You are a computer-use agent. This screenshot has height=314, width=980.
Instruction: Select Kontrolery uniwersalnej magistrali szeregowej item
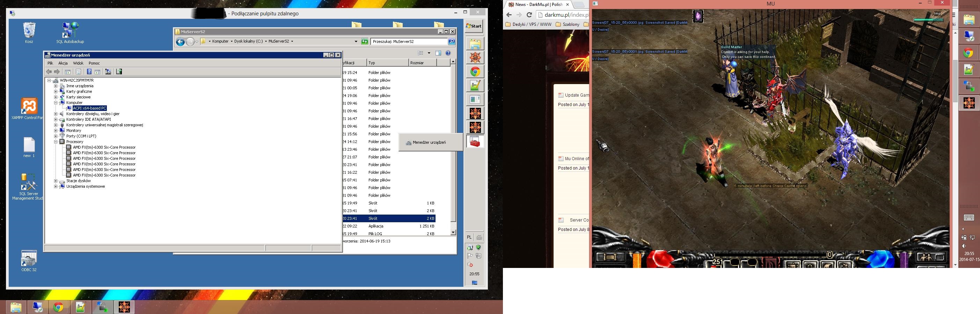(105, 125)
